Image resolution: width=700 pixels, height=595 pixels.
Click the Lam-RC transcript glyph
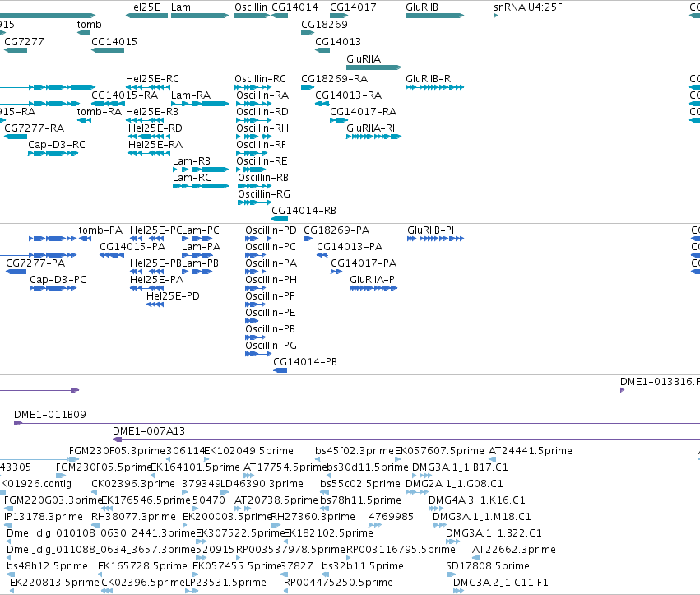[x=201, y=186]
